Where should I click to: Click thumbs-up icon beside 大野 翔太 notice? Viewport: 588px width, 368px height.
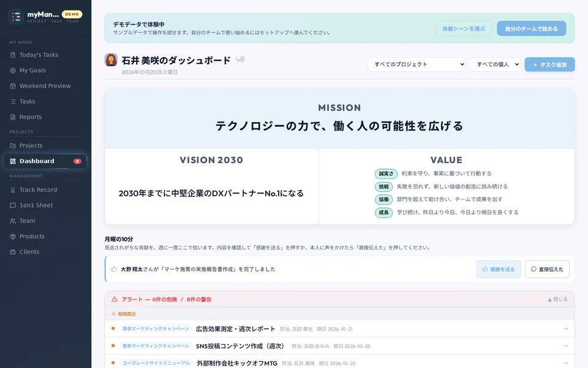pyautogui.click(x=114, y=269)
